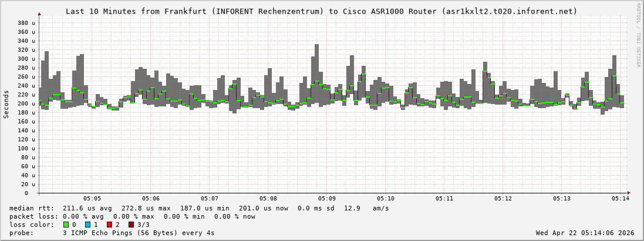Click the red arrow at the x-axis end
The image size is (644, 241).
point(629,193)
